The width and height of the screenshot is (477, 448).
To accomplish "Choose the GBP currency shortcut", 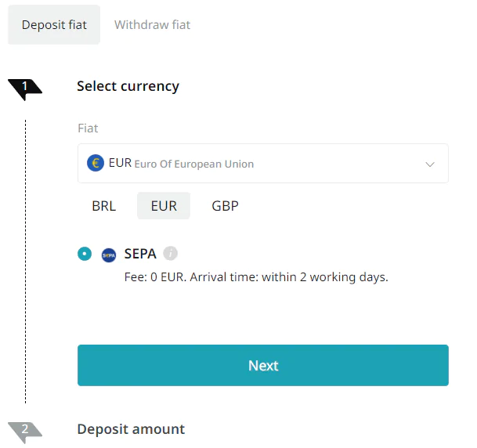I will [225, 206].
